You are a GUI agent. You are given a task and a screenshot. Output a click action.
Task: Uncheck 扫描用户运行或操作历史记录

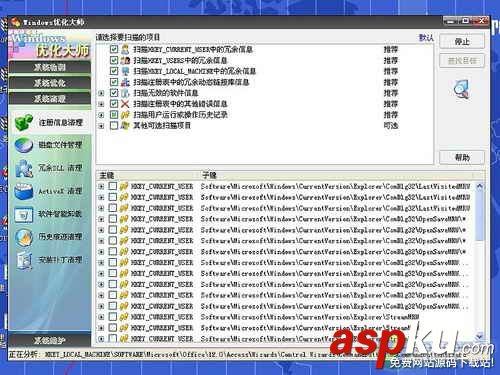click(x=114, y=115)
